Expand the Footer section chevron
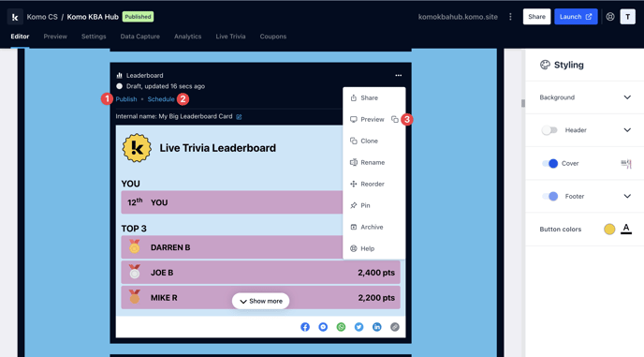644x357 pixels. [627, 196]
